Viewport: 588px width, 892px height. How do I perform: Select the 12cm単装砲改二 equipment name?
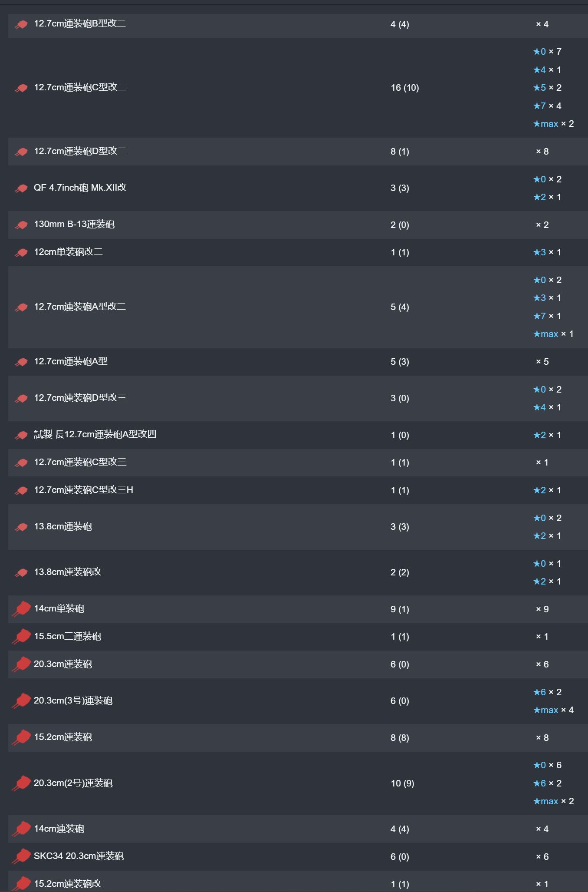[69, 252]
